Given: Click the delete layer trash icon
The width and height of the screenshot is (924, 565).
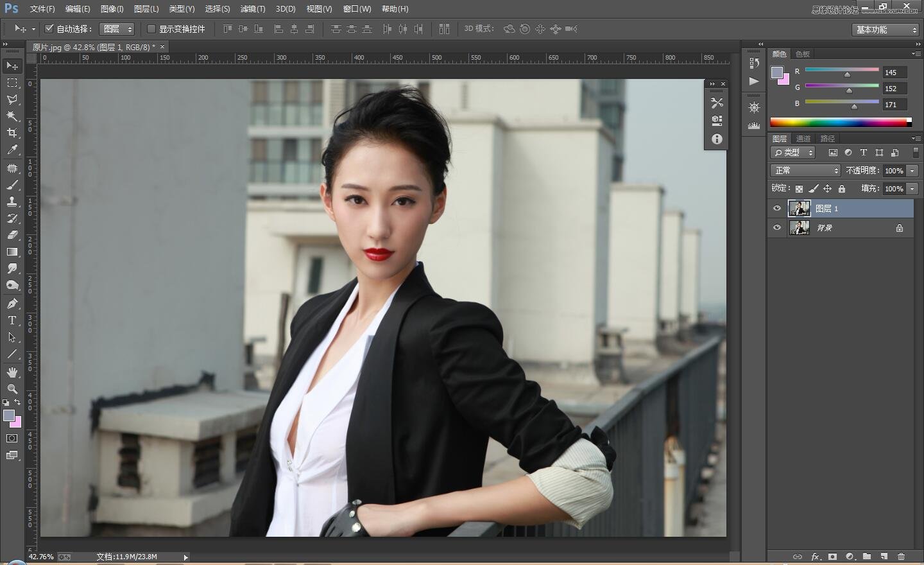Looking at the screenshot, I should pyautogui.click(x=901, y=557).
